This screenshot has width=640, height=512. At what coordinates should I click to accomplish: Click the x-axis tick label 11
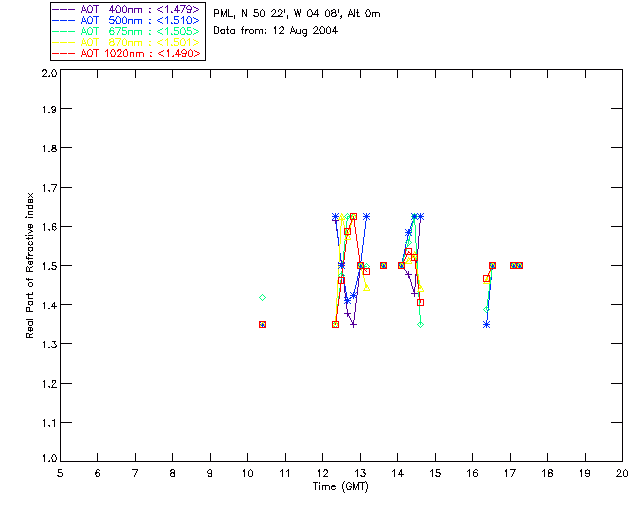click(285, 473)
